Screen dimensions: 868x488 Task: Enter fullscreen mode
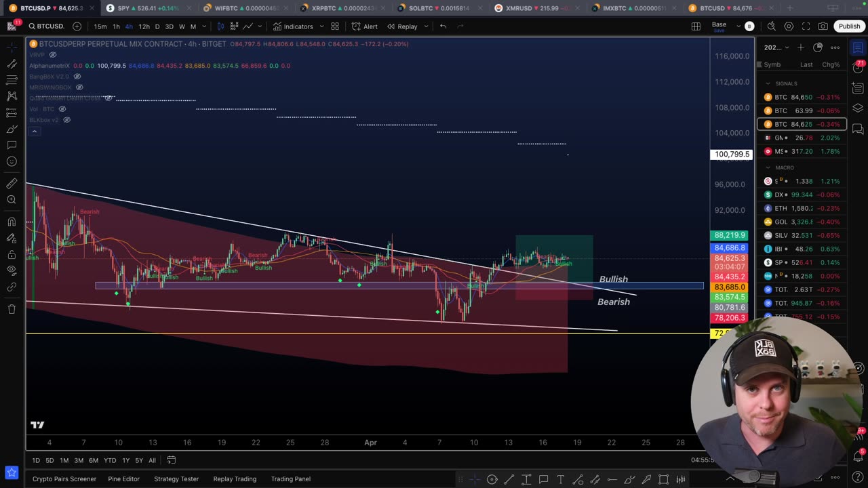pyautogui.click(x=806, y=26)
